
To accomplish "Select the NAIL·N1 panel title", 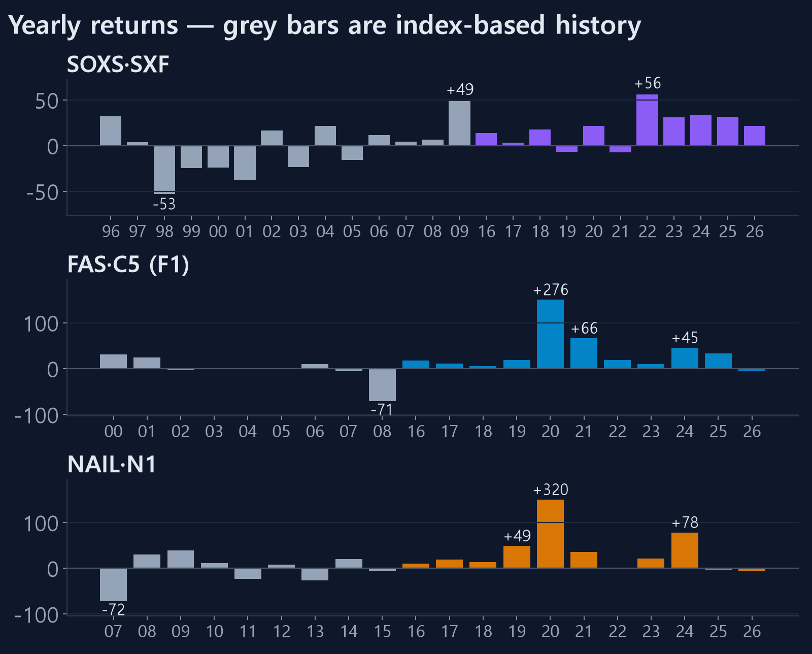I will click(x=112, y=464).
